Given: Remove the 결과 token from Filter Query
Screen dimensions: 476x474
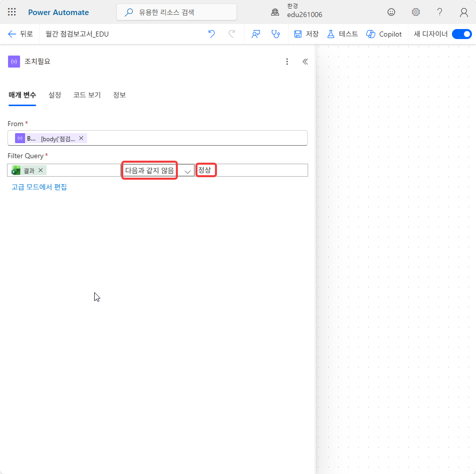Looking at the screenshot, I should click(41, 170).
